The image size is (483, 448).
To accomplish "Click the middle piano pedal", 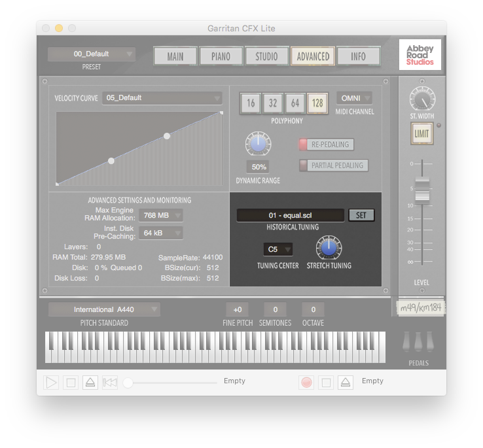I will (x=418, y=342).
